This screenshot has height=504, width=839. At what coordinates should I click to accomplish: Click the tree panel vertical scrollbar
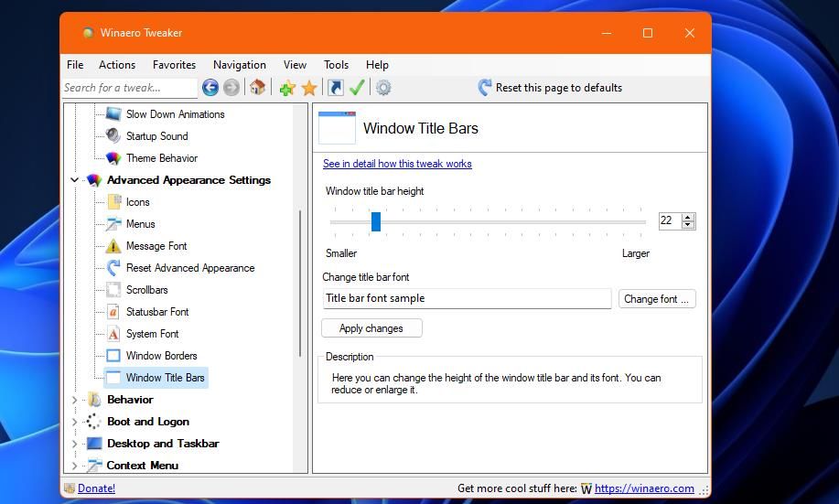pyautogui.click(x=300, y=284)
